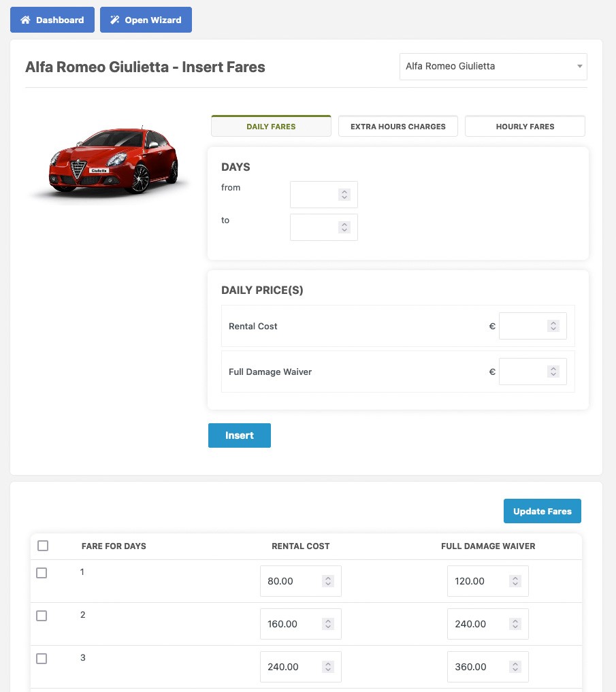Decrement the 360.00 damage waiver stepper
616x692 pixels.
pos(516,670)
